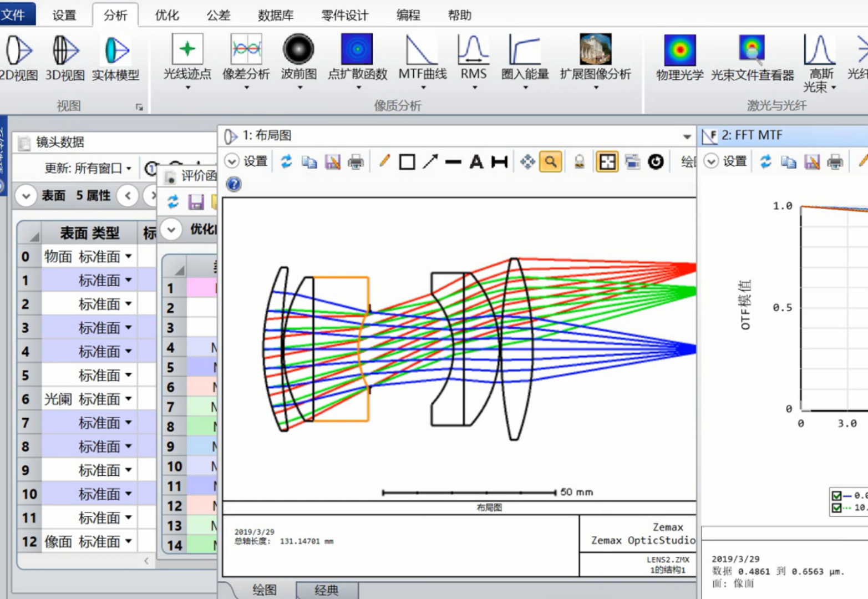The height and width of the screenshot is (599, 868).
Task: Open 光束文件查看器
Action: [x=752, y=58]
